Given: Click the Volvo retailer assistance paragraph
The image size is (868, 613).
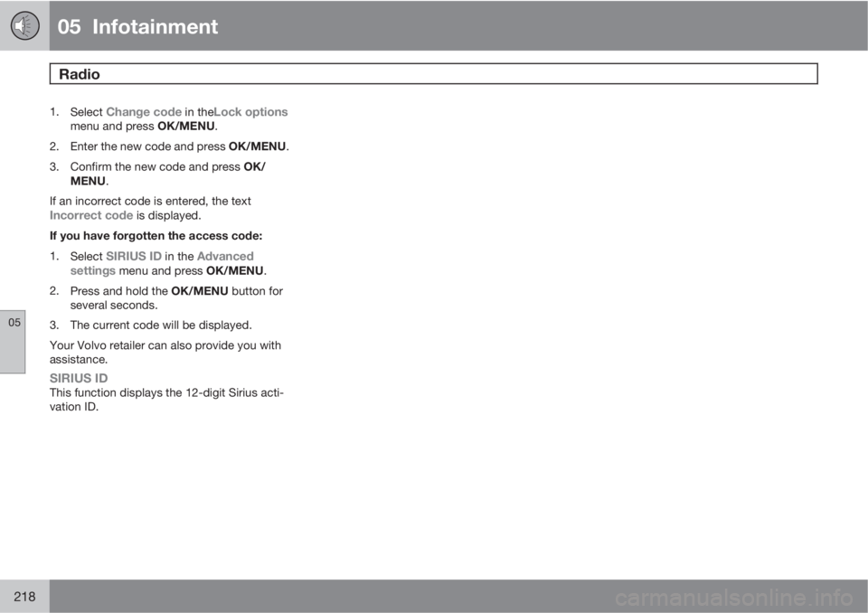Looking at the screenshot, I should click(165, 353).
